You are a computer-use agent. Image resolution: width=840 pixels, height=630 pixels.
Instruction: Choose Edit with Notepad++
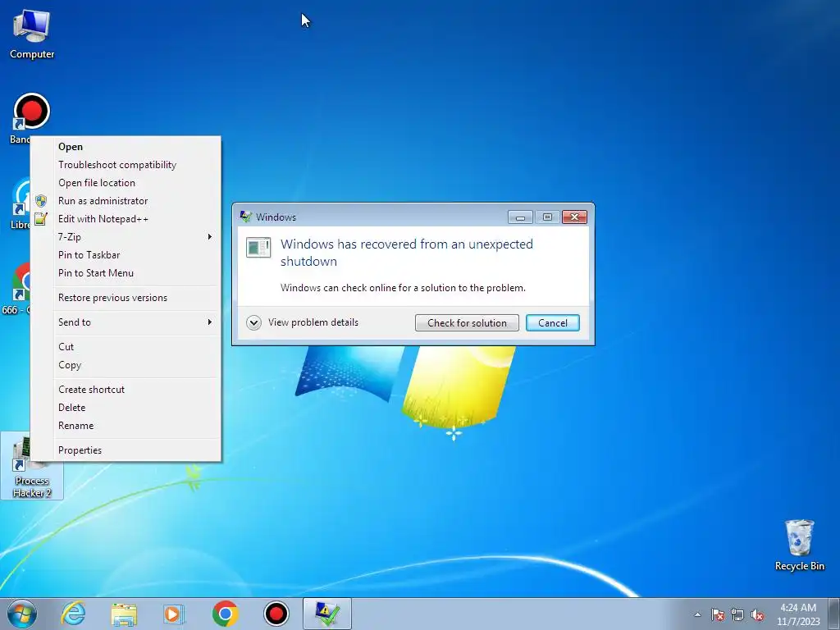click(126, 219)
